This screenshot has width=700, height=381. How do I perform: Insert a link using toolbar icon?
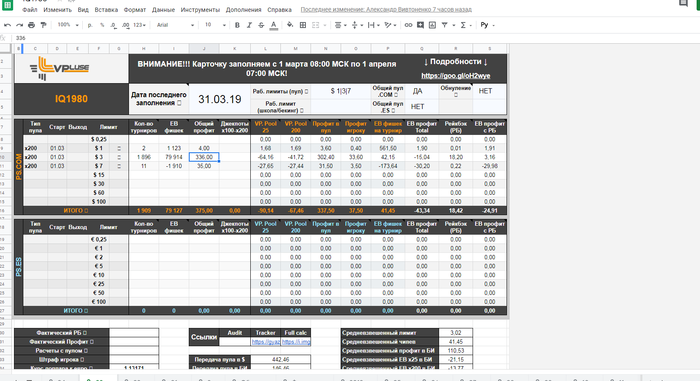point(408,25)
